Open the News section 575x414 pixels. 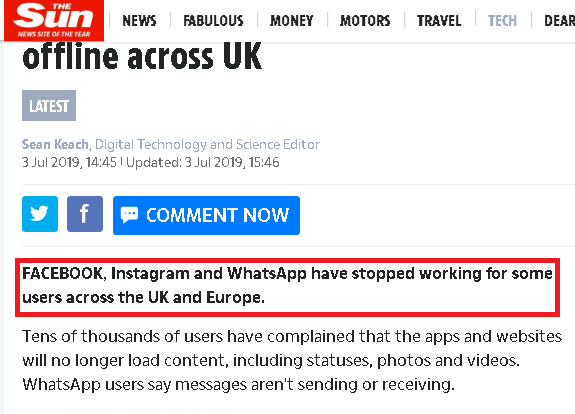pyautogui.click(x=139, y=21)
